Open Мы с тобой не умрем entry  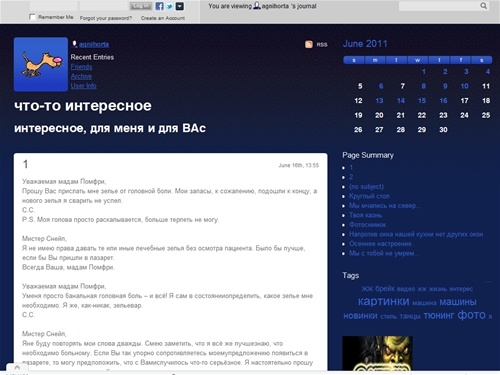point(384,253)
